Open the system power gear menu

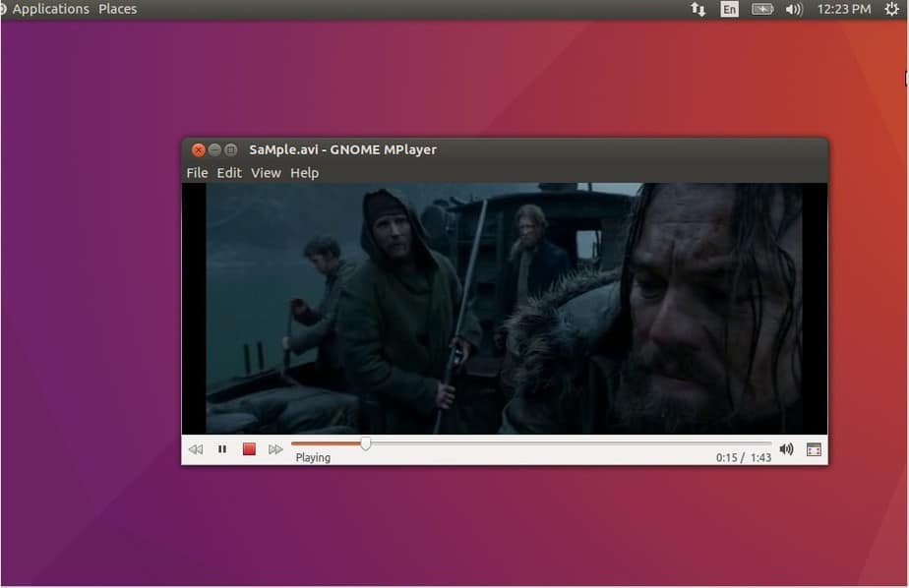coord(891,9)
